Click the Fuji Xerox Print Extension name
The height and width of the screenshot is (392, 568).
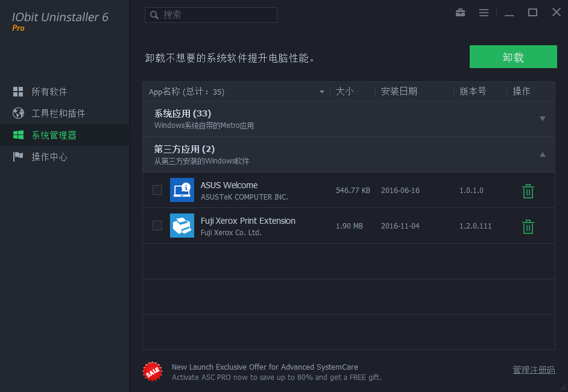click(x=248, y=221)
